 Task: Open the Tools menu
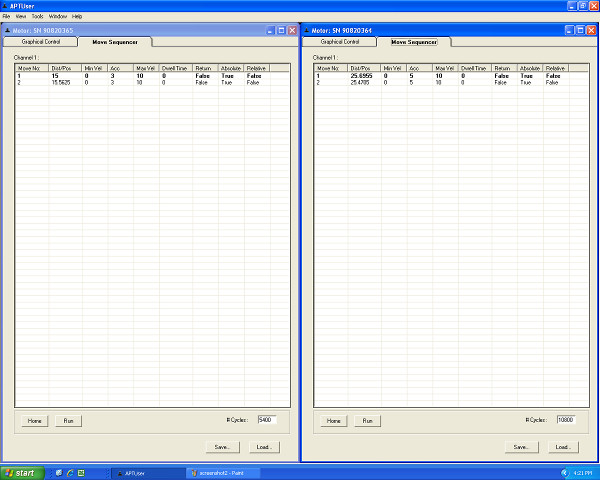[37, 17]
